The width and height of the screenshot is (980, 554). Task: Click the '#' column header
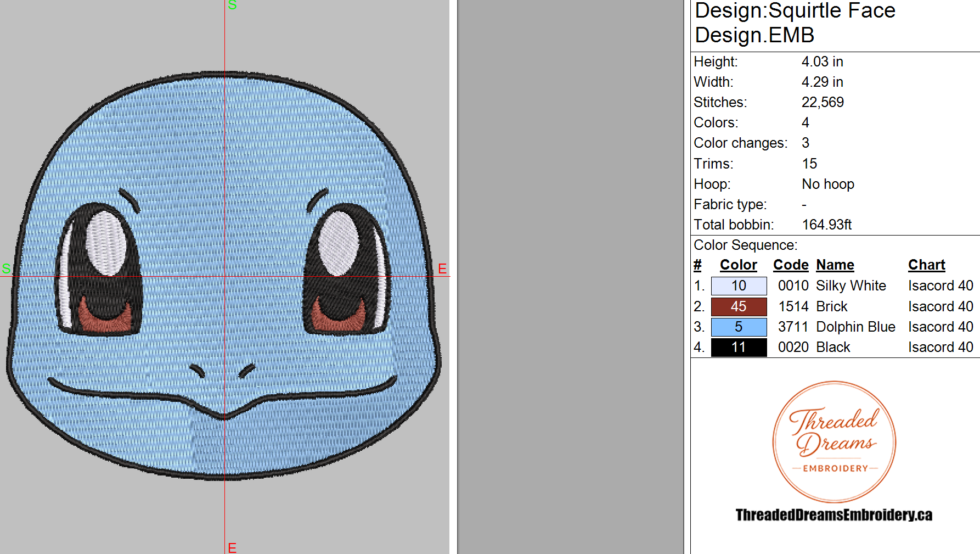(697, 265)
